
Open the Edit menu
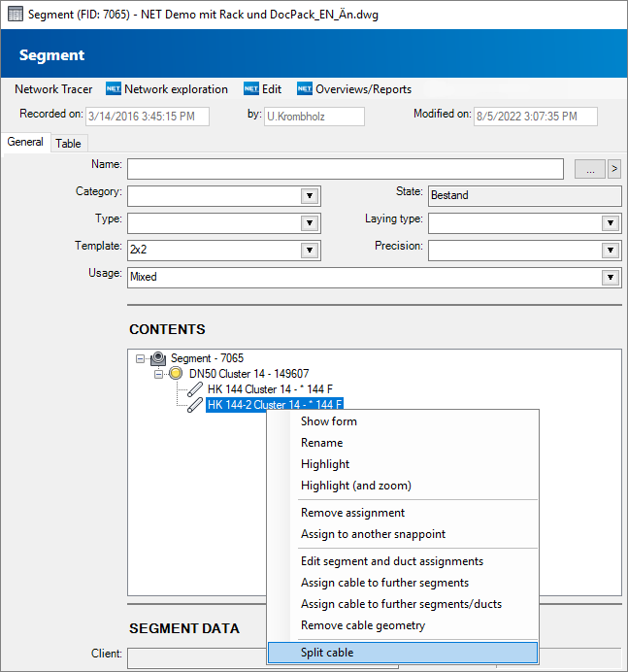[272, 89]
